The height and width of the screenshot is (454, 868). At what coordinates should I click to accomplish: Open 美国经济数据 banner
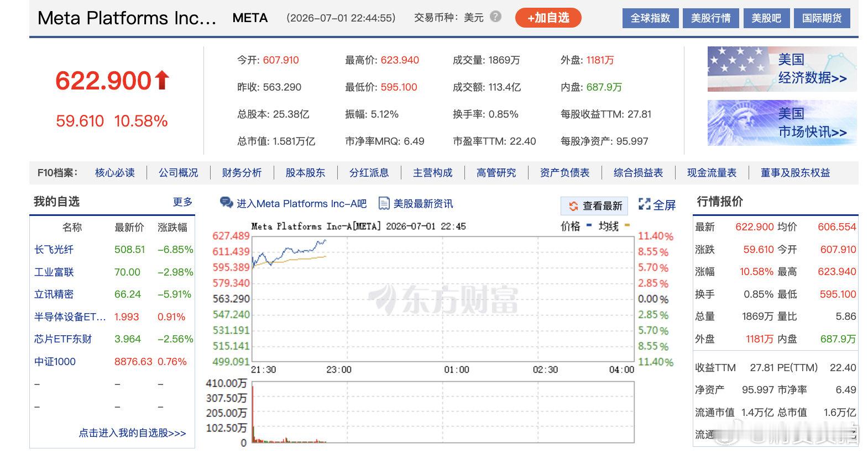click(782, 69)
